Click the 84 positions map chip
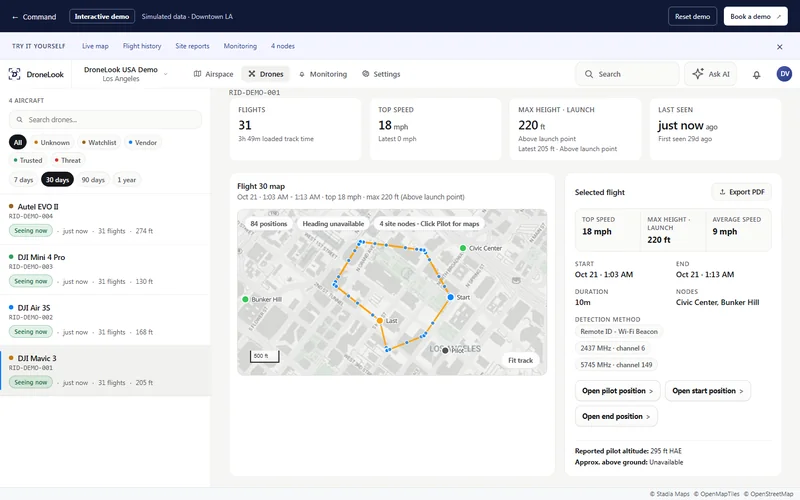800x500 pixels. tap(268, 223)
